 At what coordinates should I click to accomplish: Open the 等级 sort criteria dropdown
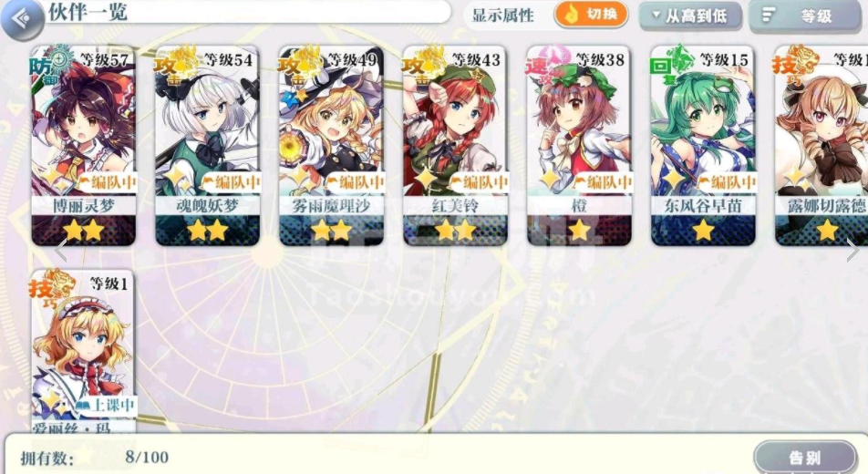click(x=807, y=16)
